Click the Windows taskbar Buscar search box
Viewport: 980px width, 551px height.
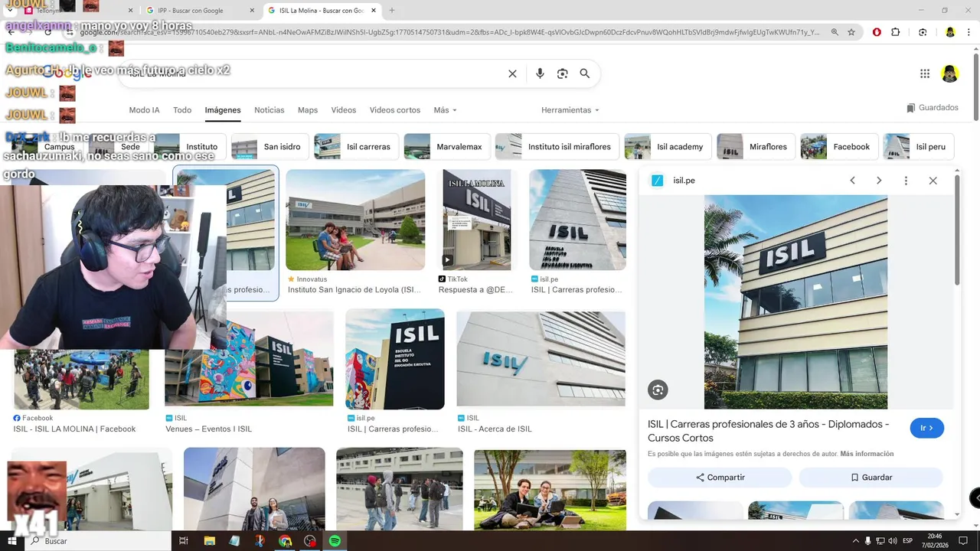tap(98, 541)
